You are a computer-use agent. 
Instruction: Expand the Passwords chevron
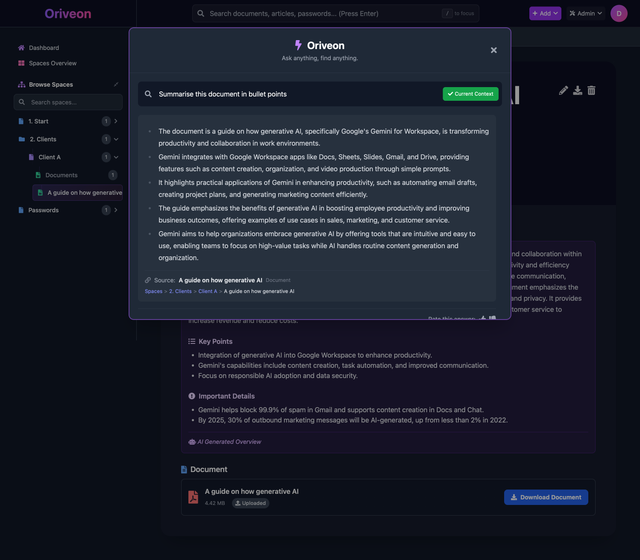tap(116, 210)
